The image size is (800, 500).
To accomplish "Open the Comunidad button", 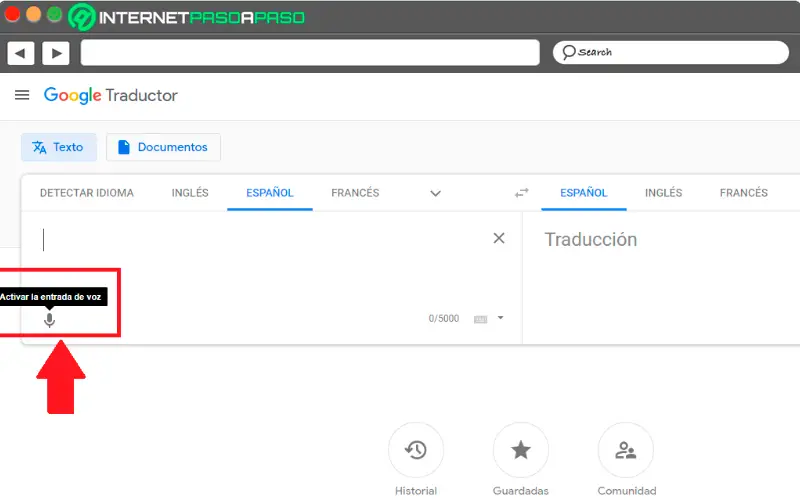I will click(x=626, y=450).
